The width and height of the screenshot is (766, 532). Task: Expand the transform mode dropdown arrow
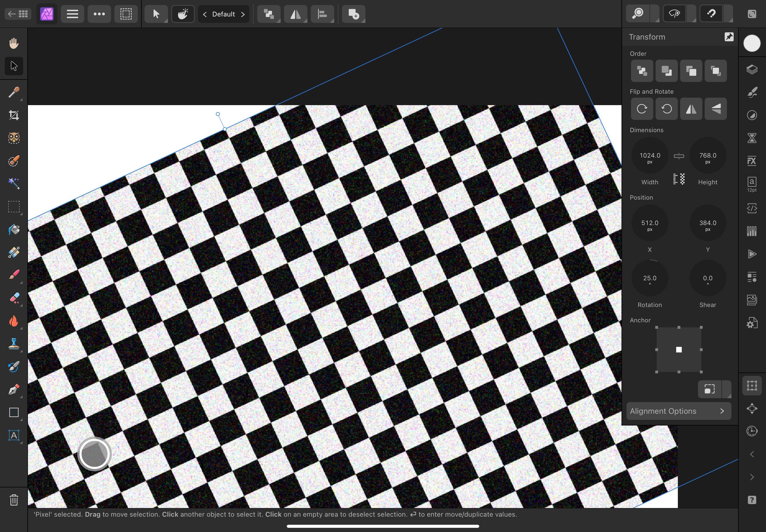click(726, 389)
